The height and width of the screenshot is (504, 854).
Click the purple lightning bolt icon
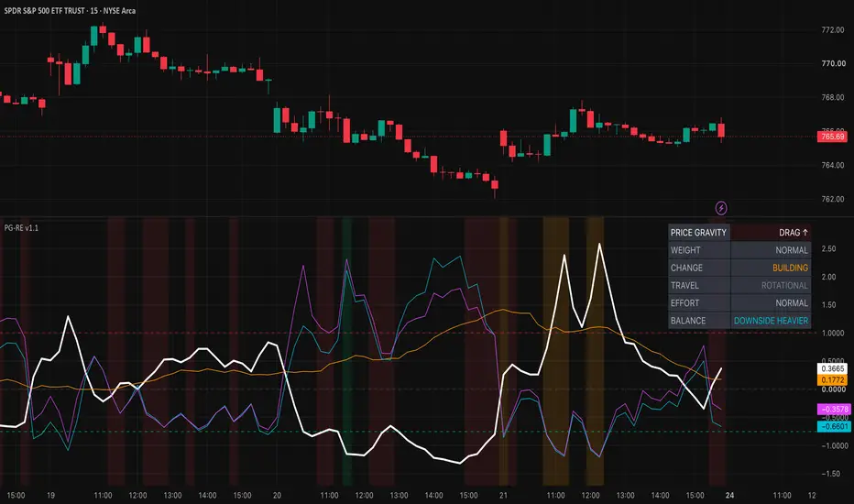pos(720,208)
